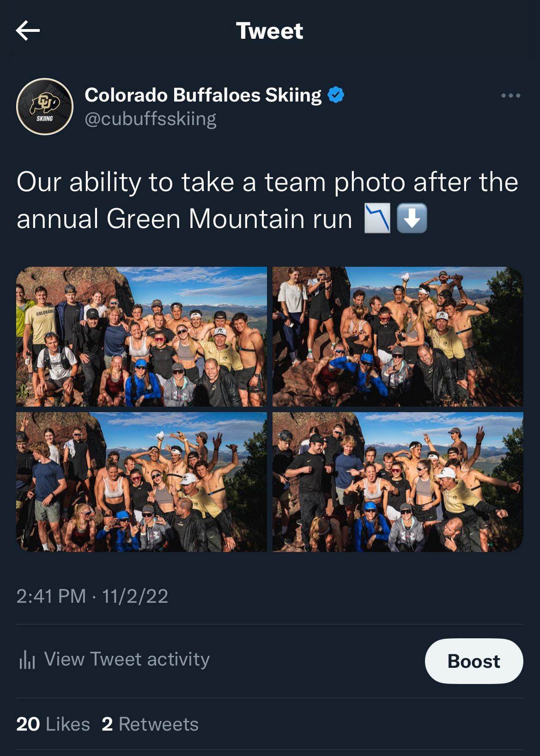
Task: Tap the Colorado Buffaloes Skiing name
Action: click(x=203, y=95)
